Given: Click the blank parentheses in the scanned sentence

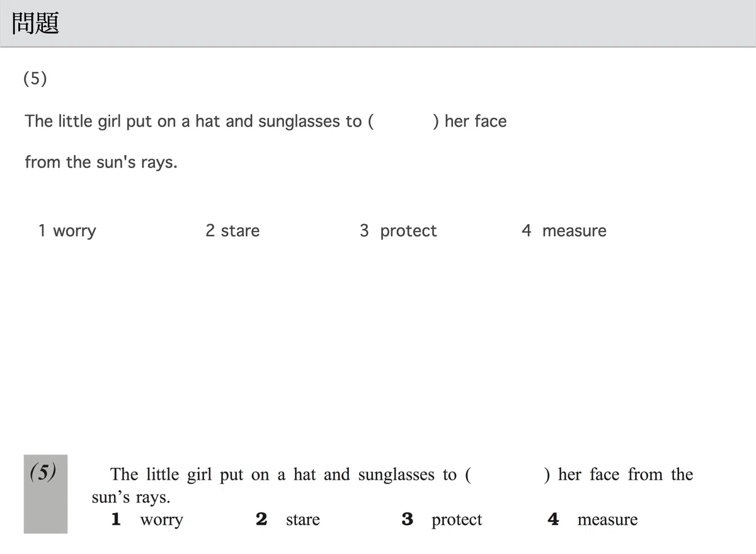Looking at the screenshot, I should 507,475.
